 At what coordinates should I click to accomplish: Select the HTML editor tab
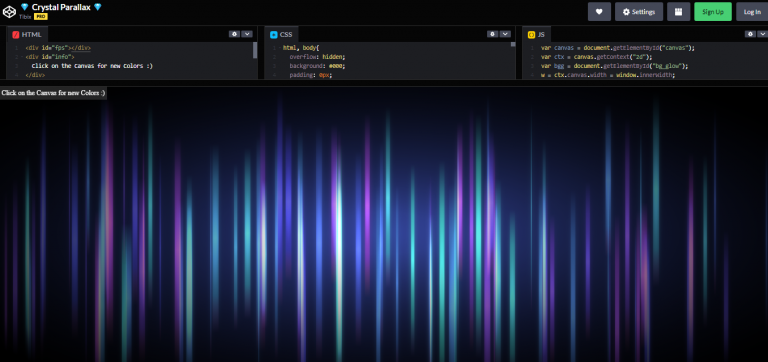point(27,35)
